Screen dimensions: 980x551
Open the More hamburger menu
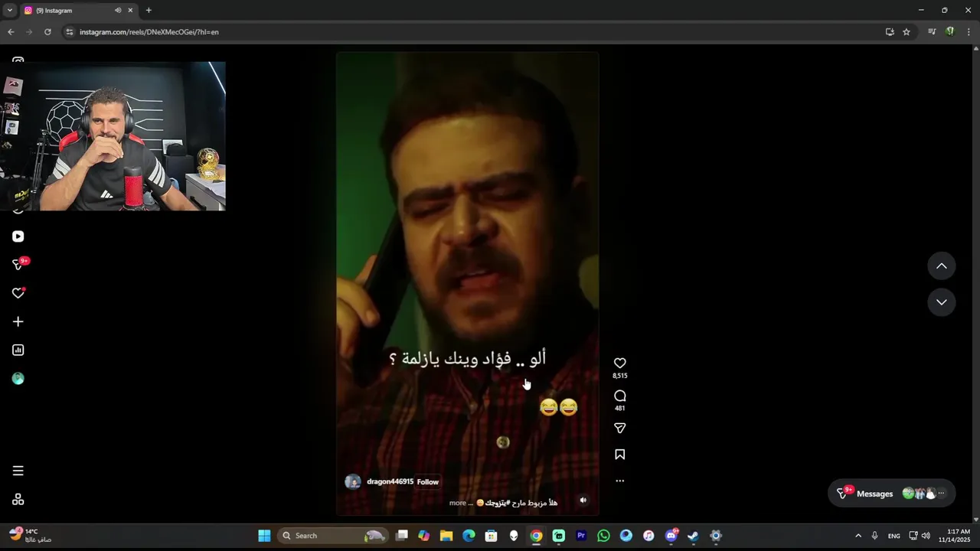pyautogui.click(x=18, y=471)
